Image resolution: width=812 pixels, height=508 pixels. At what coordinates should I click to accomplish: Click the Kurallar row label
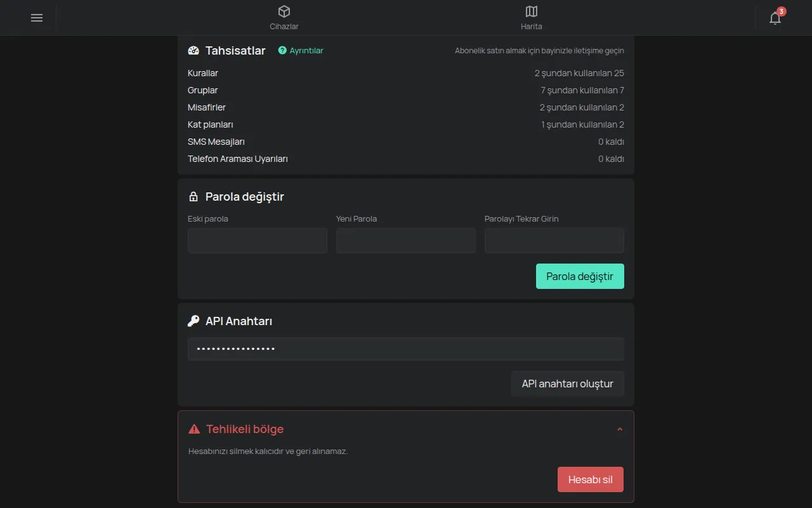[x=203, y=73]
